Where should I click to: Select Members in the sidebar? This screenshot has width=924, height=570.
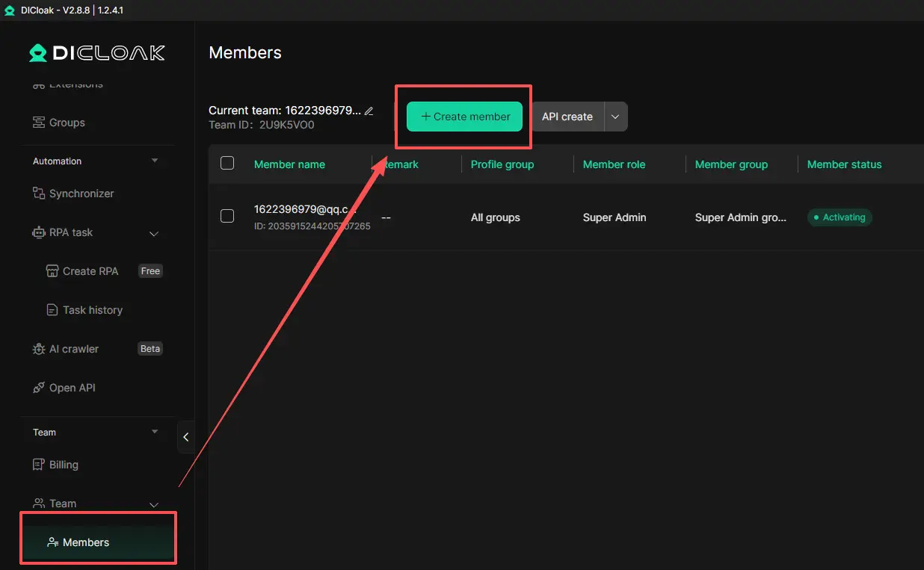(x=86, y=542)
